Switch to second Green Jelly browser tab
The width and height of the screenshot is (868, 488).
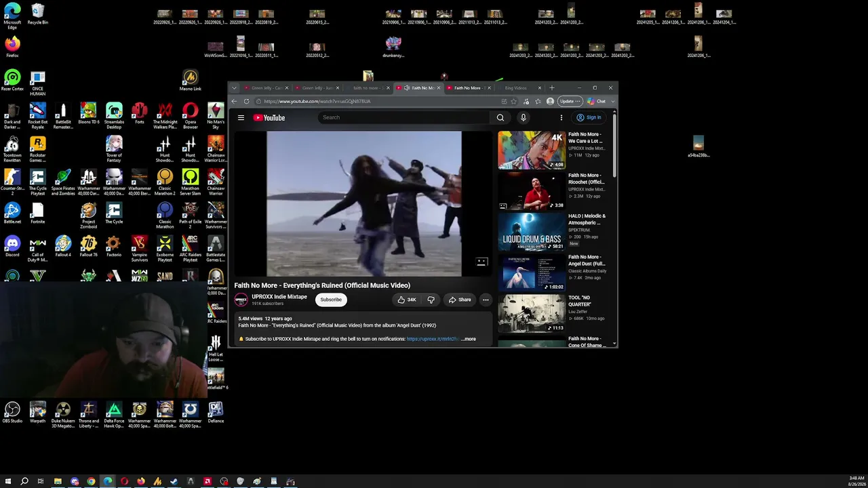point(317,88)
